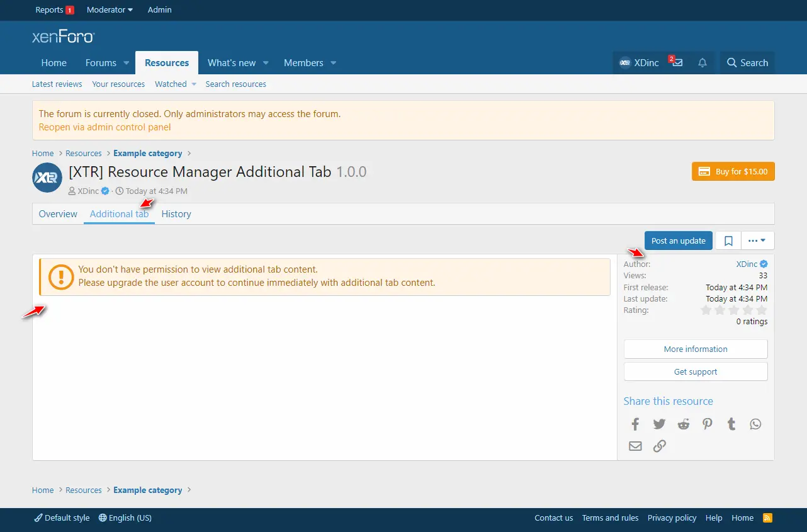Open the Default style chooser

point(62,518)
